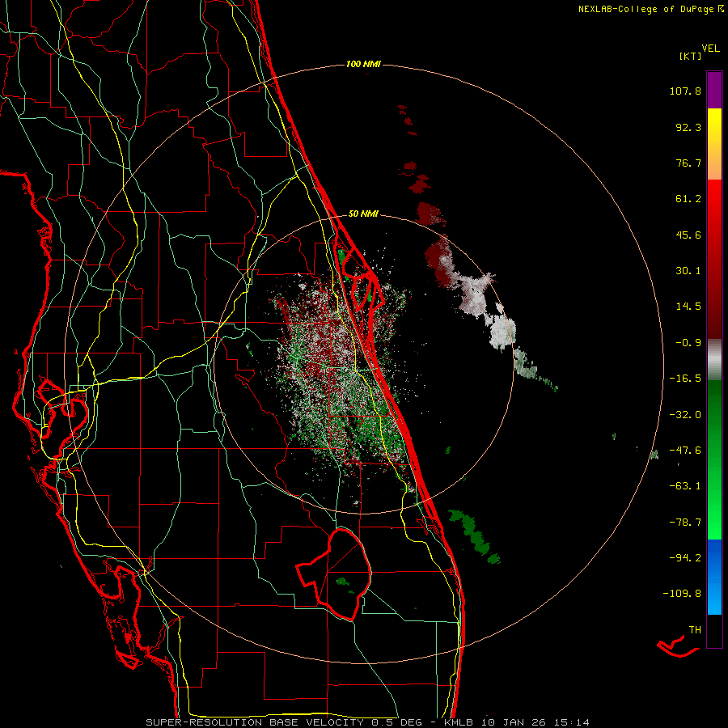
Task: Click the 92.3 velocity scale value
Action: click(688, 127)
